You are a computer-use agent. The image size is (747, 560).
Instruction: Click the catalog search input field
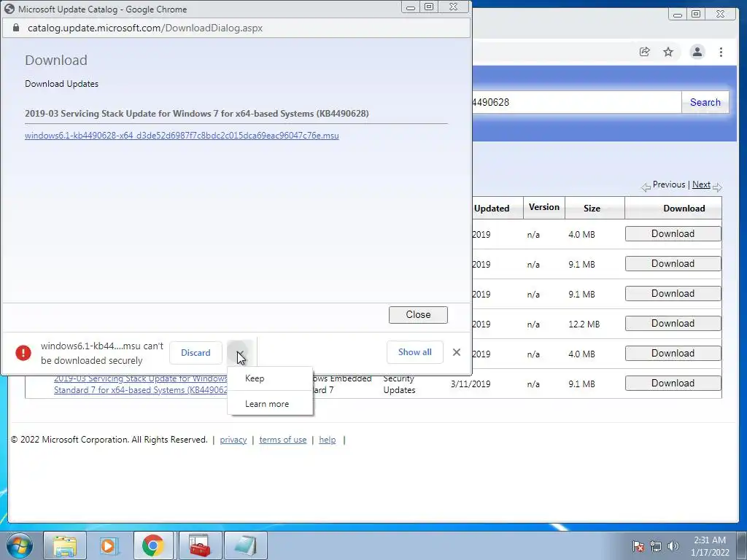(576, 102)
